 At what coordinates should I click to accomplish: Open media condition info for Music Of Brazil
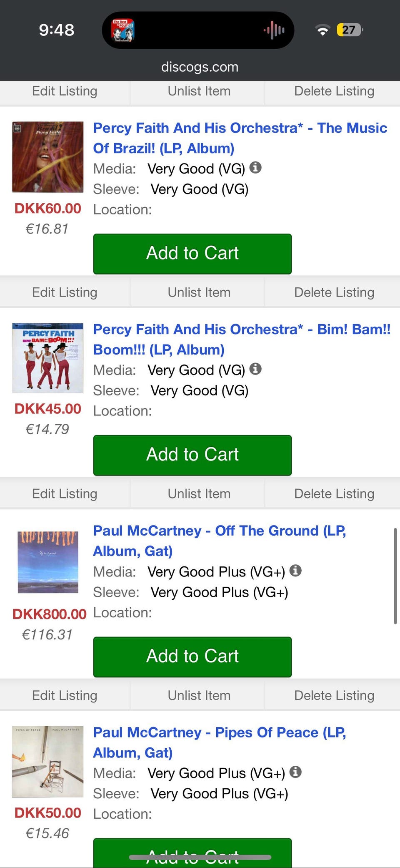coord(255,168)
